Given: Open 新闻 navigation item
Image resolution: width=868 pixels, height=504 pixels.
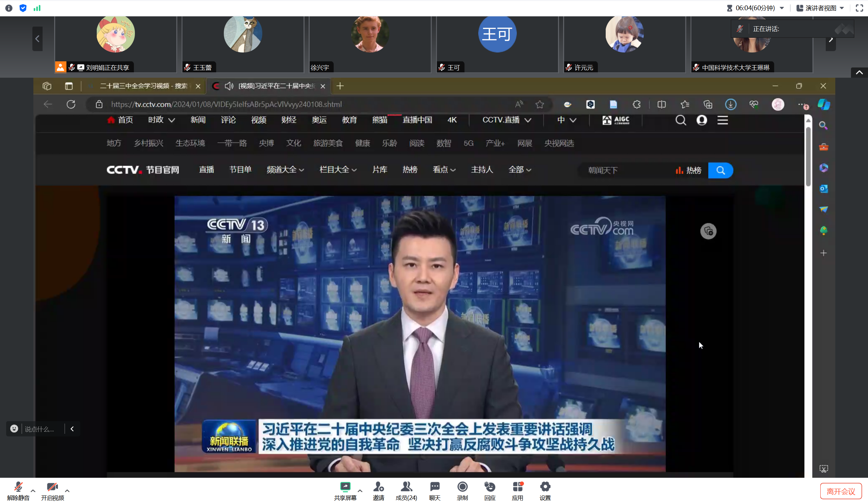Looking at the screenshot, I should [198, 120].
